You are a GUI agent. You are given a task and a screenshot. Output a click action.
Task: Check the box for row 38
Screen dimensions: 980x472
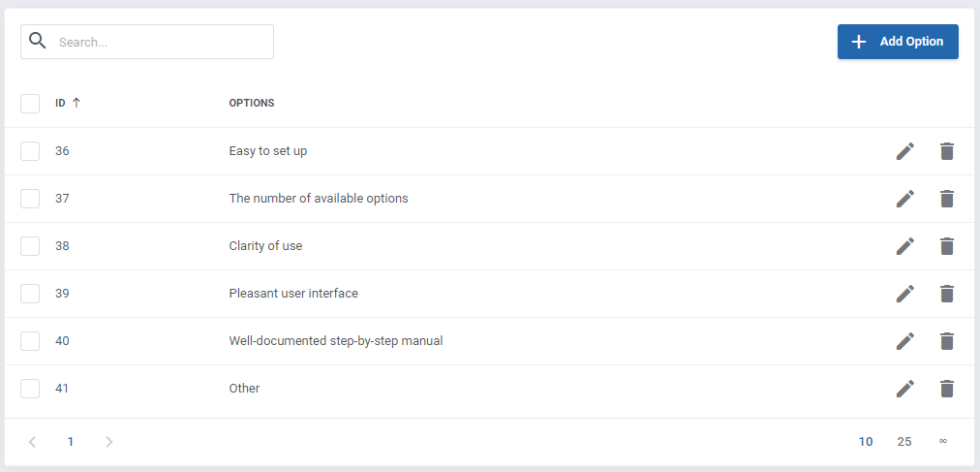pyautogui.click(x=30, y=246)
